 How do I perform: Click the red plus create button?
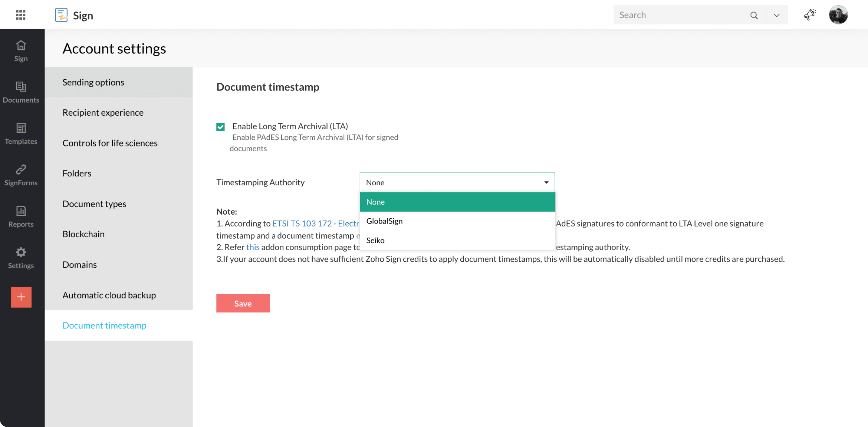point(21,297)
